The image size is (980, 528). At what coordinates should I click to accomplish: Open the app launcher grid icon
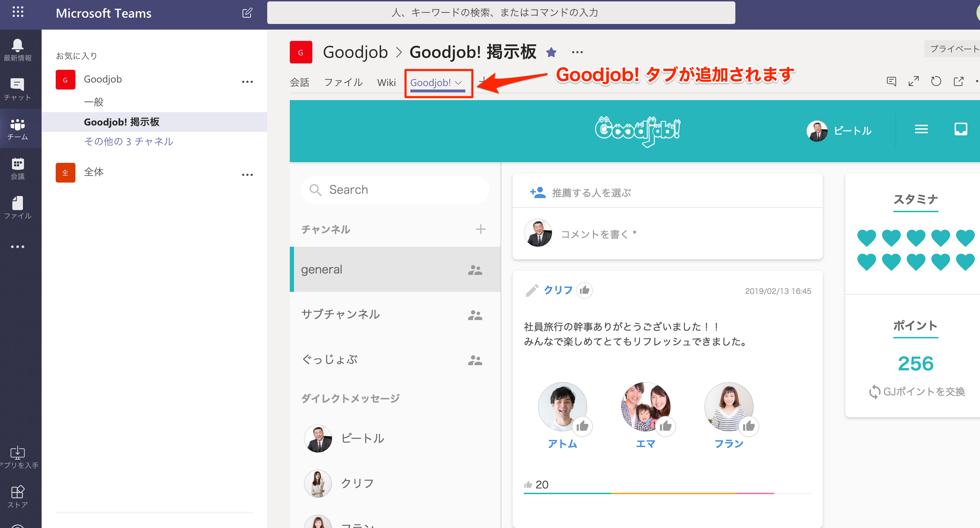(x=18, y=12)
